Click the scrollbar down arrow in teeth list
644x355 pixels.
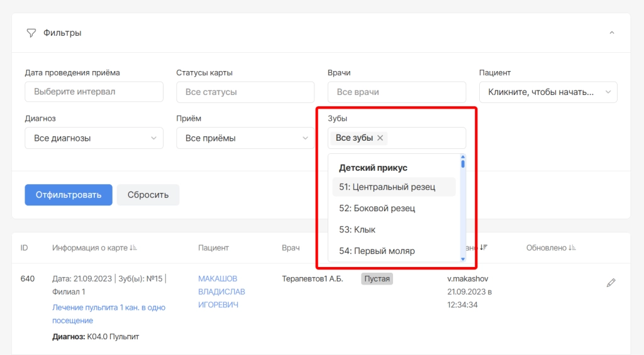pos(463,259)
